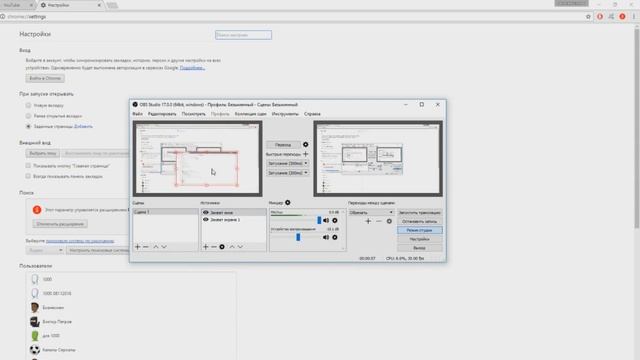Toggle visibility of screen capture 1 source
The image size is (640, 360).
coord(206,220)
